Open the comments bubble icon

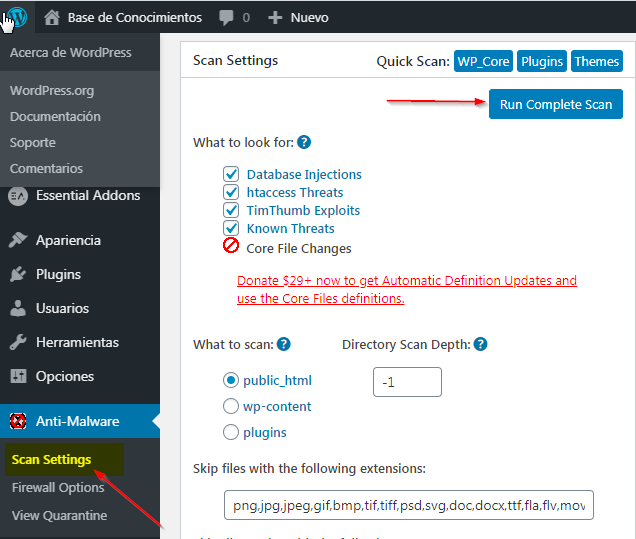[x=227, y=18]
